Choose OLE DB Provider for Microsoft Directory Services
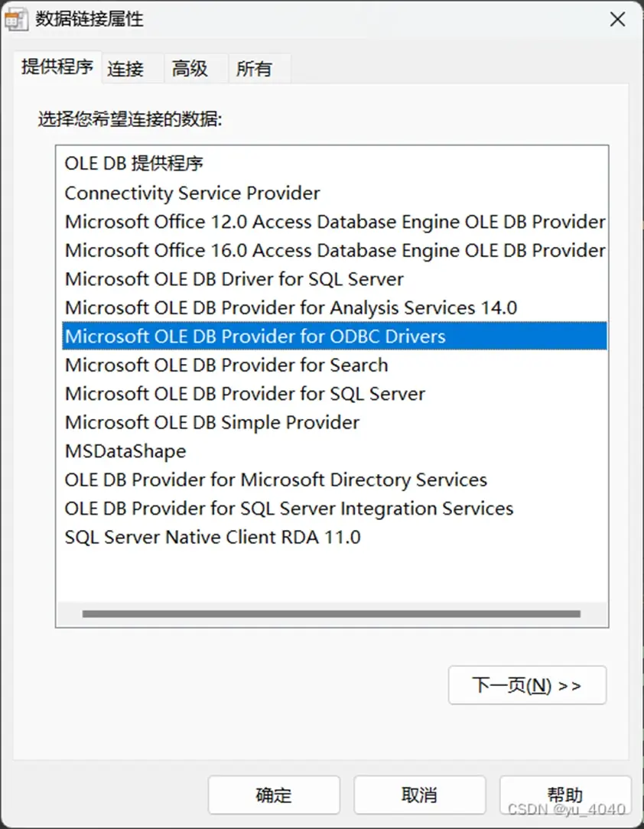Screen dimensions: 644x829 click(x=335, y=480)
